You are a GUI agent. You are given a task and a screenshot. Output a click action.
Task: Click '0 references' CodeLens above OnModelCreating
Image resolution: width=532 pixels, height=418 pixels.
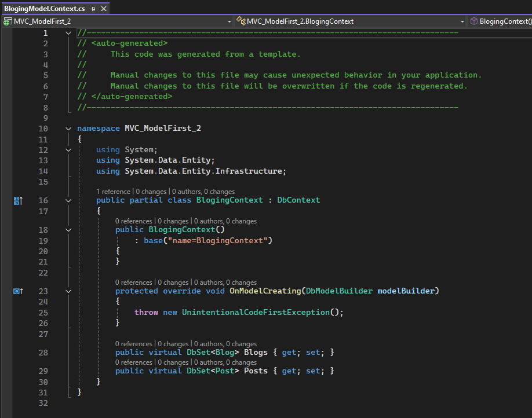[x=133, y=283]
